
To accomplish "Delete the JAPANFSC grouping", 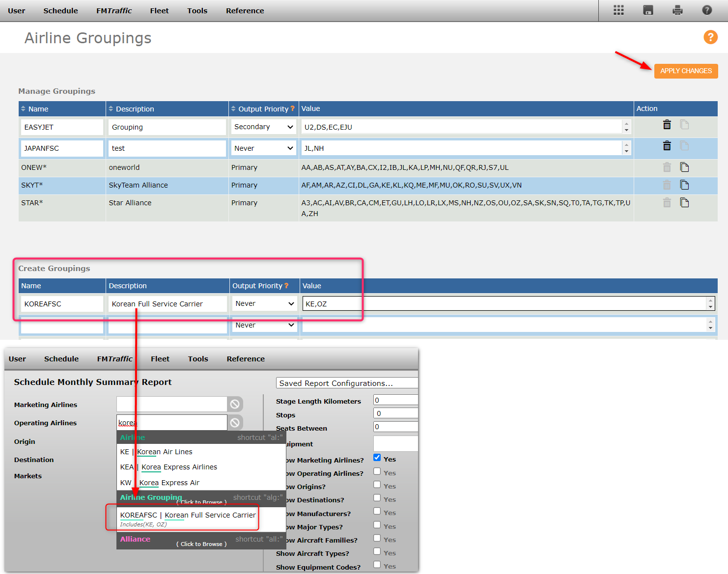I will pyautogui.click(x=667, y=146).
